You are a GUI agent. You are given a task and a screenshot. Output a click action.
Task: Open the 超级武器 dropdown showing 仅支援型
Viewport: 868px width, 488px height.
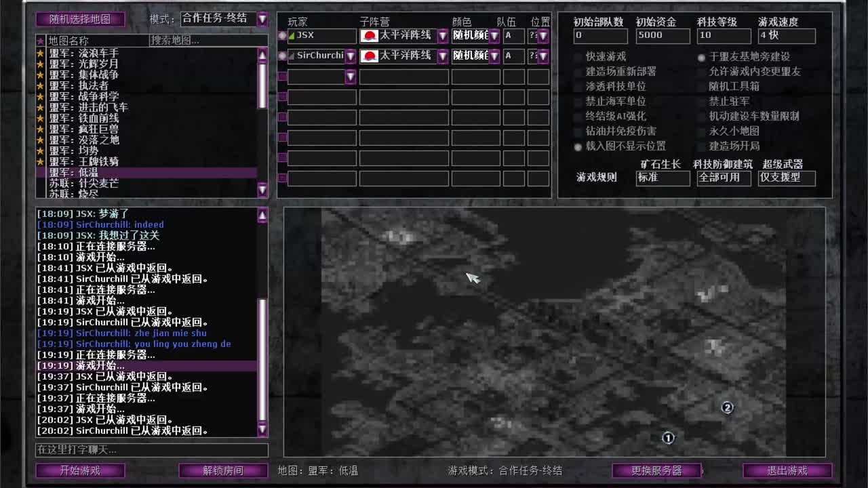click(x=787, y=178)
